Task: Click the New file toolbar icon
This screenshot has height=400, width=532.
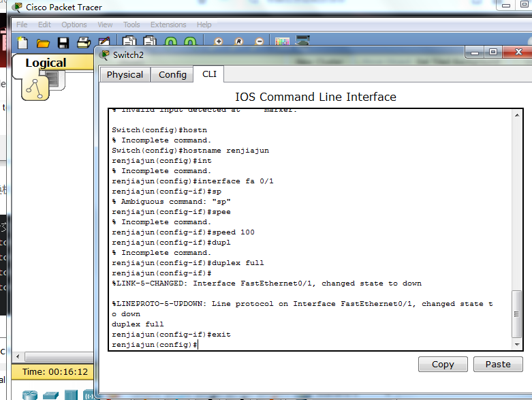Action: click(22, 43)
